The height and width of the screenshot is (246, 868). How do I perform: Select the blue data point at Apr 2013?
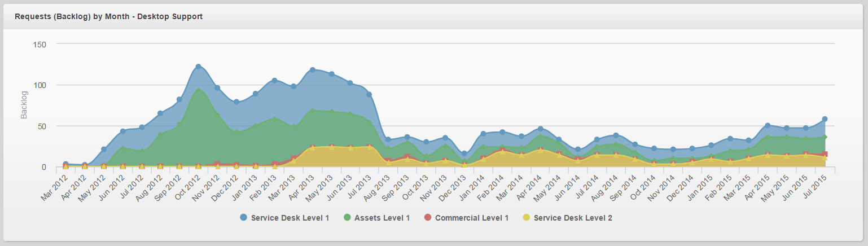(312, 70)
